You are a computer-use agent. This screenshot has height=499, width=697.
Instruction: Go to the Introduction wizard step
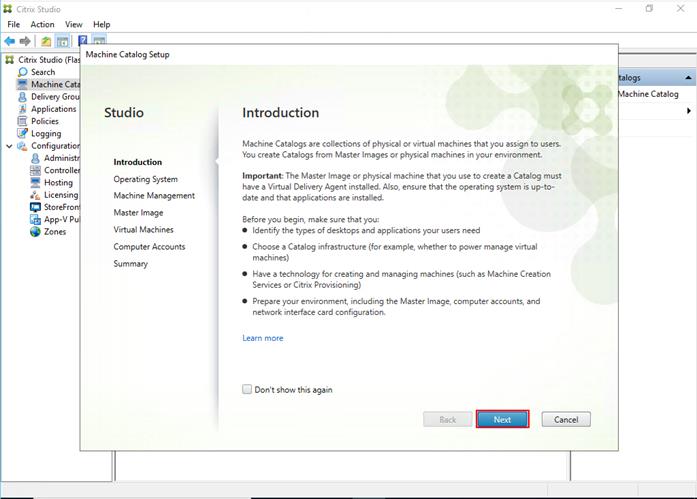137,162
